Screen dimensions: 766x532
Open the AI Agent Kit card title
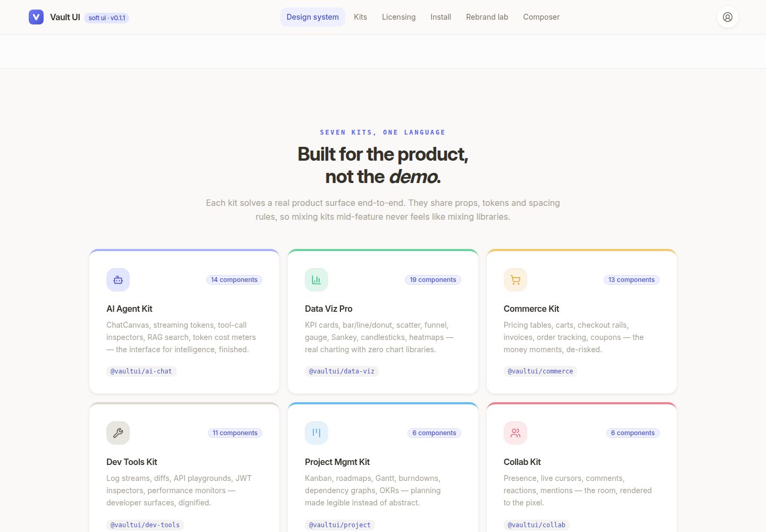[x=129, y=309]
